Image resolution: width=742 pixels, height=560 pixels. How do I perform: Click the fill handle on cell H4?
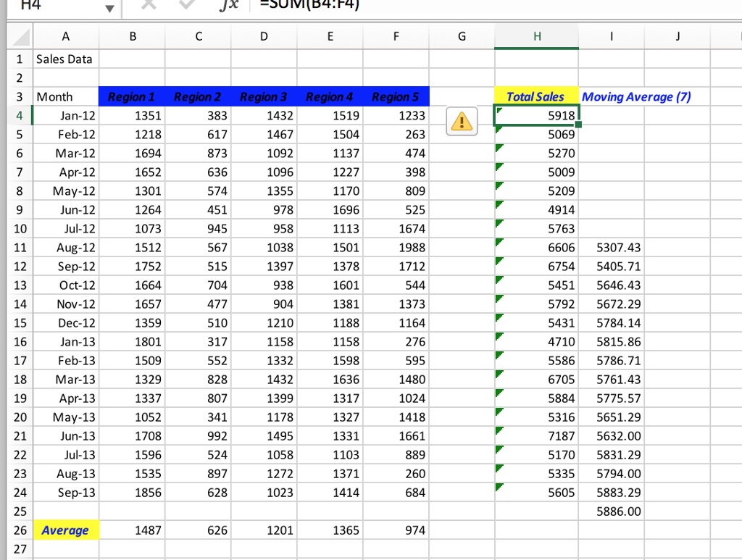point(578,125)
